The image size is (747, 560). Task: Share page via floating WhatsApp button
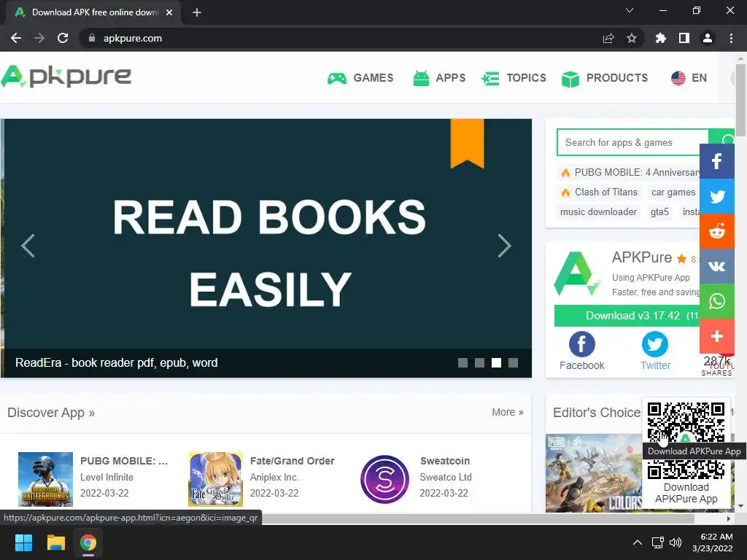pos(717,301)
